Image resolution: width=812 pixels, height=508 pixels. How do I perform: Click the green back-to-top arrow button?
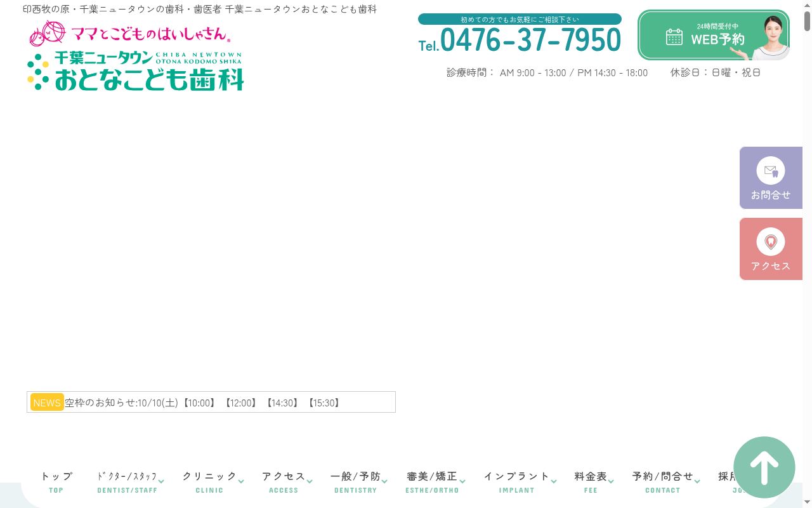(764, 467)
